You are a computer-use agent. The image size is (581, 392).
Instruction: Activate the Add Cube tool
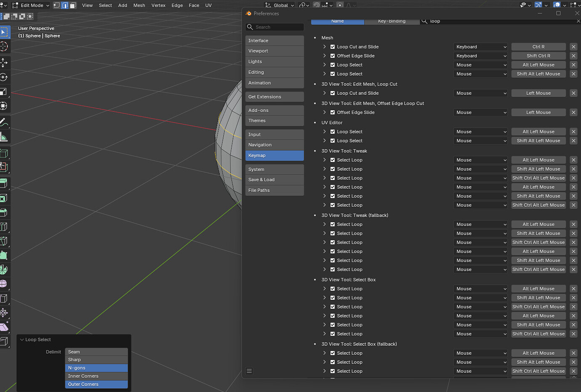(x=4, y=153)
